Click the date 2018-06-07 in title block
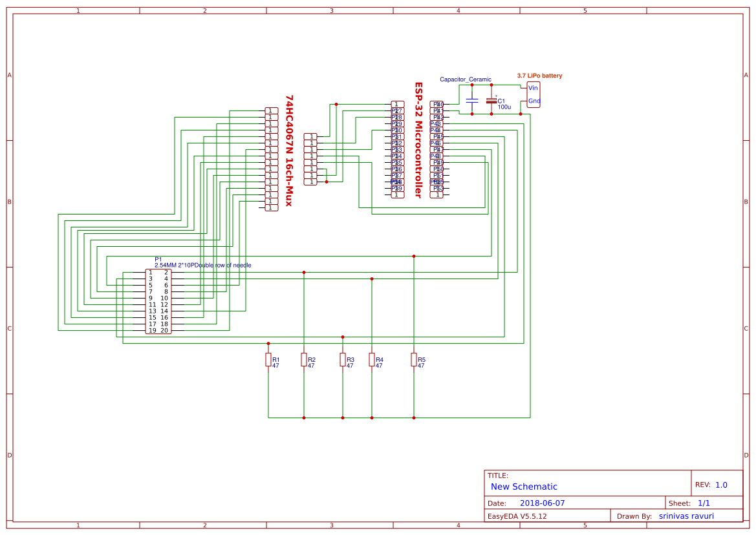The width and height of the screenshot is (756, 535). pyautogui.click(x=542, y=502)
